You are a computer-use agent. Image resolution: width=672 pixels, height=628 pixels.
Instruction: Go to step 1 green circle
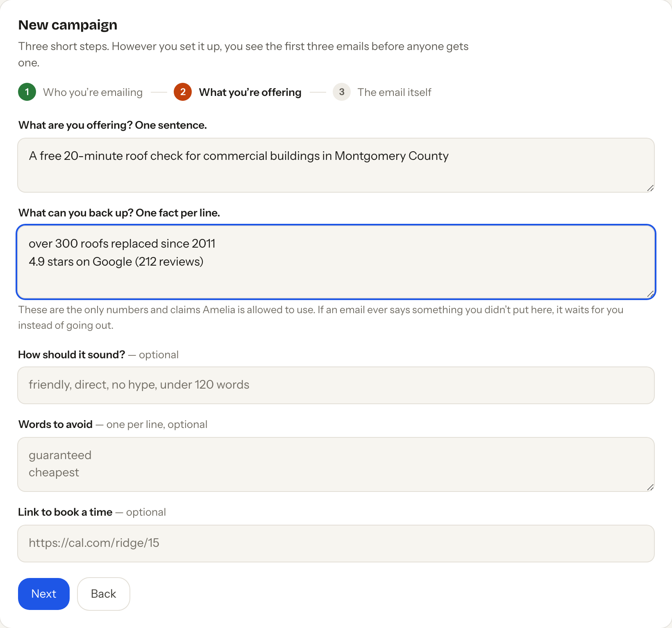27,92
